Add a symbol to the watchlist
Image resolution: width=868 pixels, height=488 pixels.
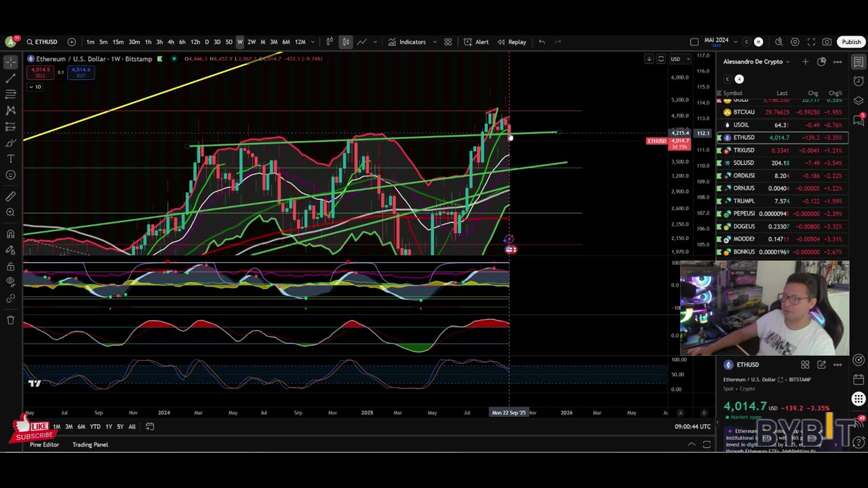805,62
